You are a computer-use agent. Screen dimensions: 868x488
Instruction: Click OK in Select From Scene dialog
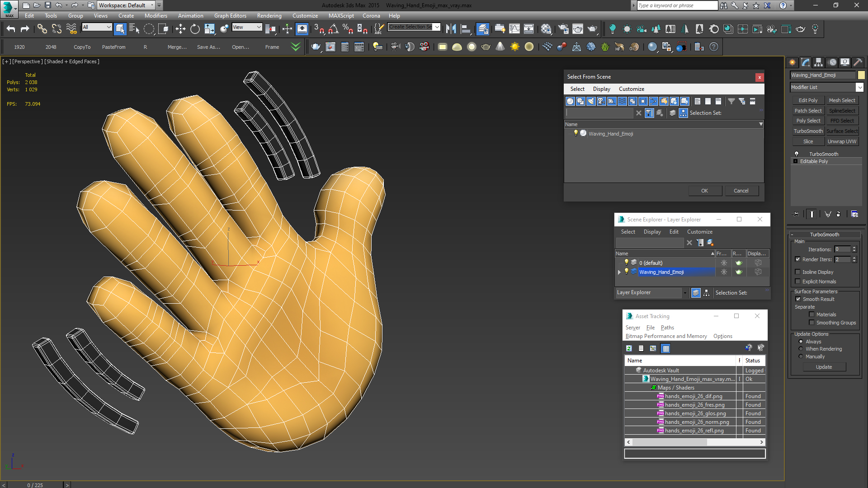tap(704, 191)
